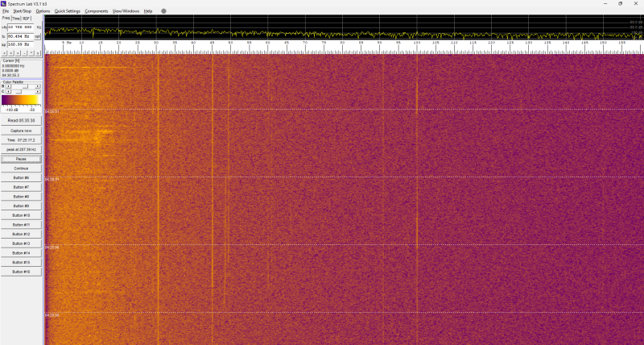Switch to the RDF tab
The height and width of the screenshot is (345, 644).
point(26,19)
